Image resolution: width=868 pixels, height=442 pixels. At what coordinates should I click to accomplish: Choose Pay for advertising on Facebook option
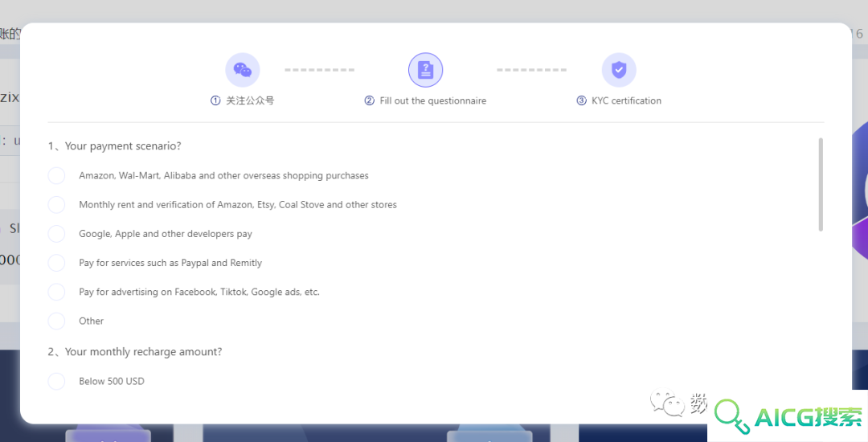point(56,292)
